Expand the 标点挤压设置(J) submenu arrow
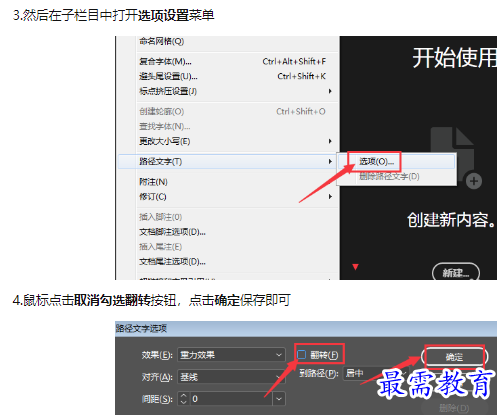The width and height of the screenshot is (501, 415). point(330,91)
